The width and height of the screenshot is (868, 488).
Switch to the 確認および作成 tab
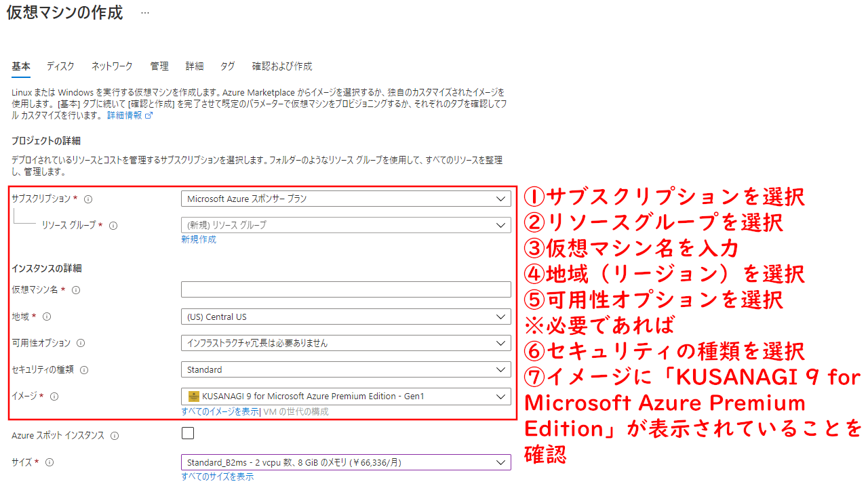282,66
